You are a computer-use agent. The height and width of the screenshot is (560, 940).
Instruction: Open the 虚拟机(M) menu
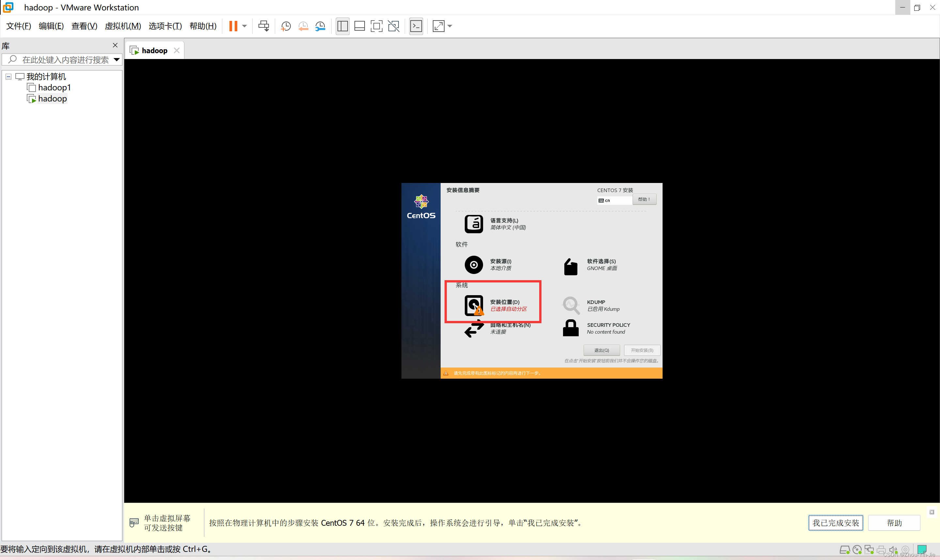click(x=123, y=26)
